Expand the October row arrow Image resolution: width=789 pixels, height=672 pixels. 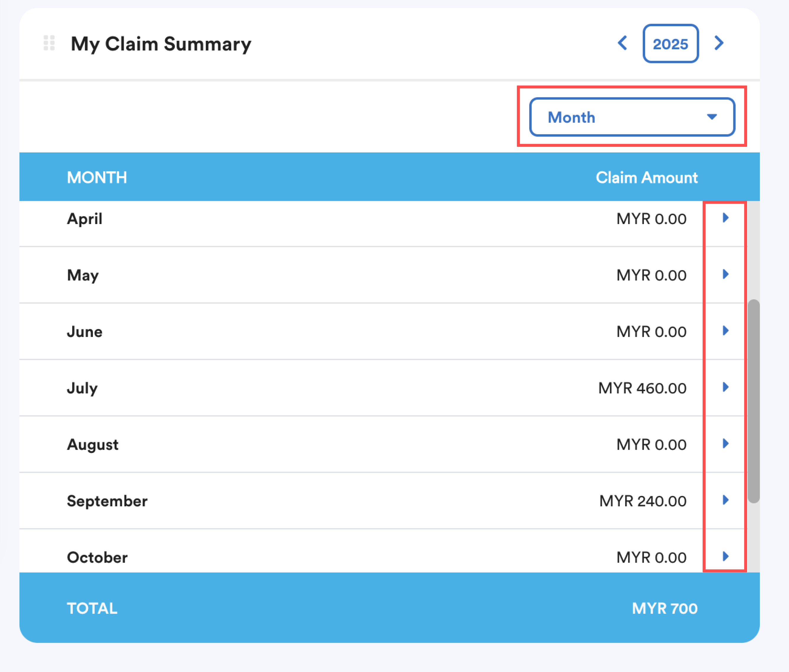(x=725, y=556)
